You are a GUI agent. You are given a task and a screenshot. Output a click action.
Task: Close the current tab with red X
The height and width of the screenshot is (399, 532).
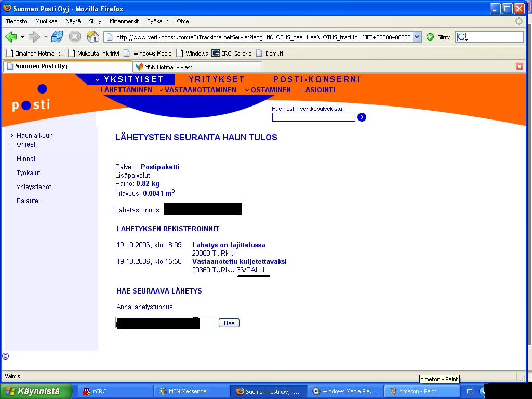click(x=519, y=66)
